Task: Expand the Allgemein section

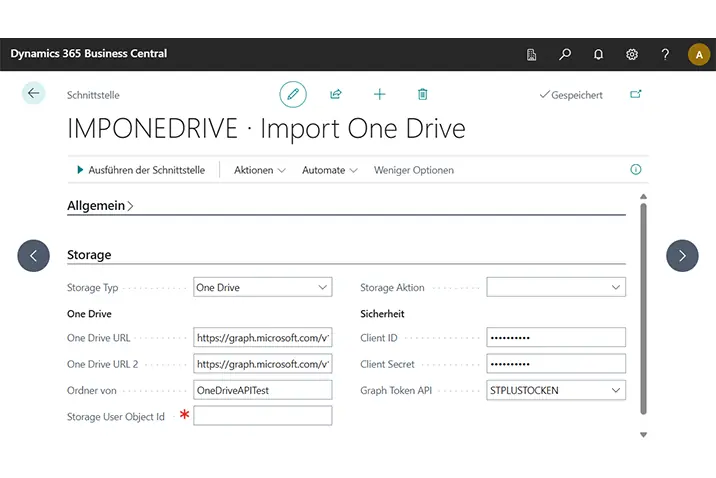Action: coord(100,206)
